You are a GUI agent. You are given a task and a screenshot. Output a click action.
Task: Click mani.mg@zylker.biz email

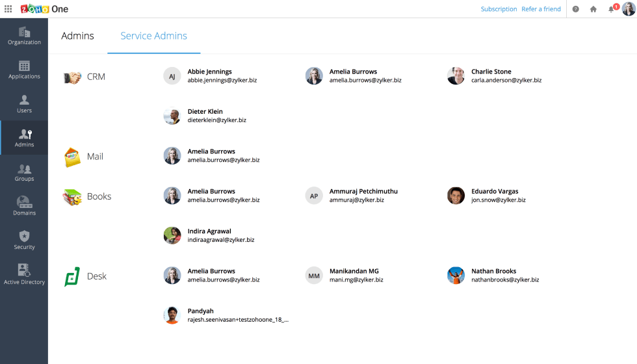356,280
